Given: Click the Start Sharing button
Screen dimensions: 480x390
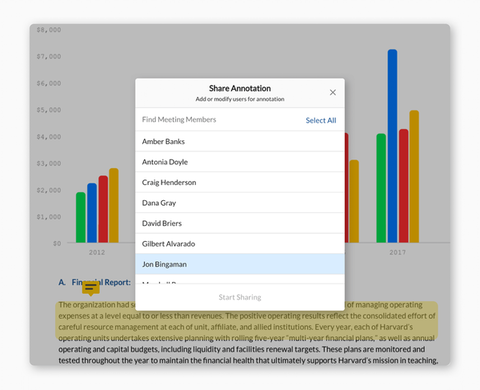Looking at the screenshot, I should (x=240, y=297).
